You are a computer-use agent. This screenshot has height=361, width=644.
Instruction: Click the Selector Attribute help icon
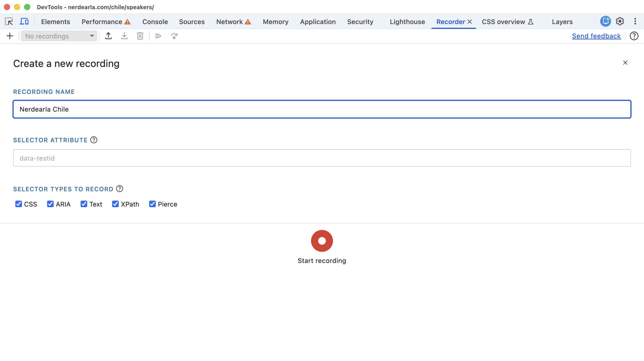coord(94,140)
